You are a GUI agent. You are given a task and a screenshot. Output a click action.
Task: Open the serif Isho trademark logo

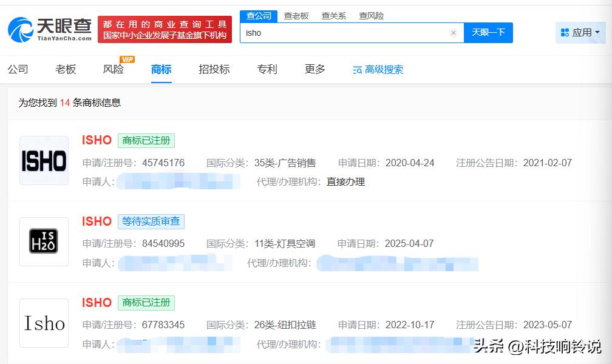point(43,323)
